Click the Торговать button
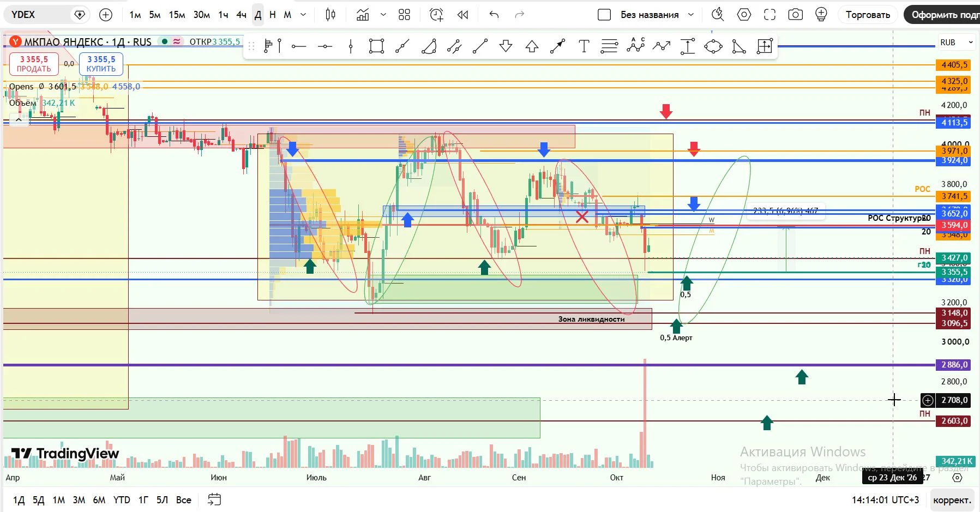The image size is (980, 512). click(868, 15)
